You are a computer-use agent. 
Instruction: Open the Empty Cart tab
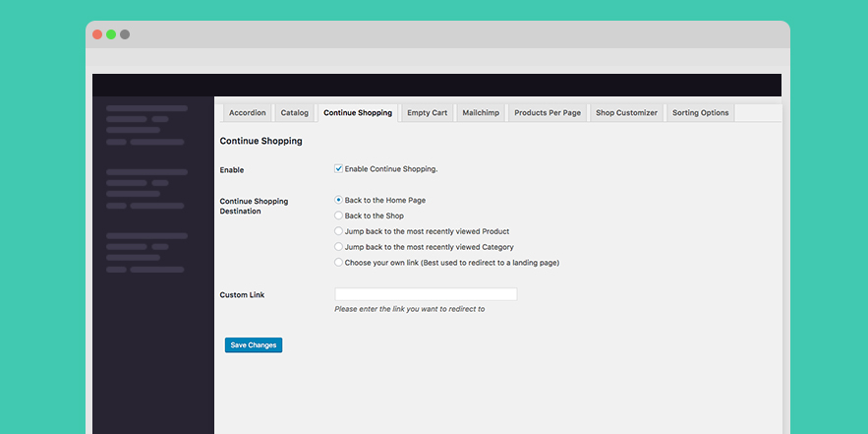[x=428, y=112]
